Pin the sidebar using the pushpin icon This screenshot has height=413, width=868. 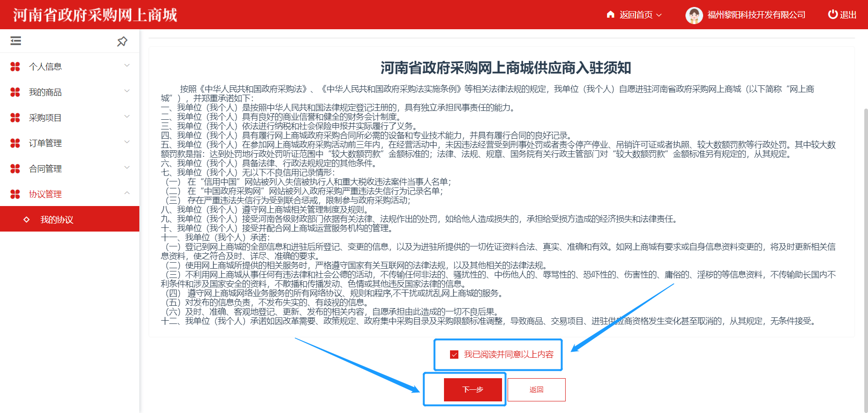(x=122, y=41)
